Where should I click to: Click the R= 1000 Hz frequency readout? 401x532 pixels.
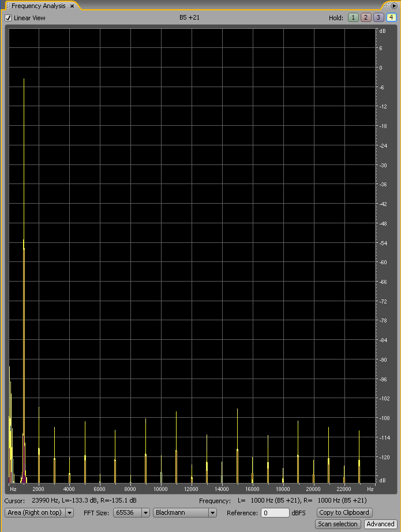pos(336,500)
